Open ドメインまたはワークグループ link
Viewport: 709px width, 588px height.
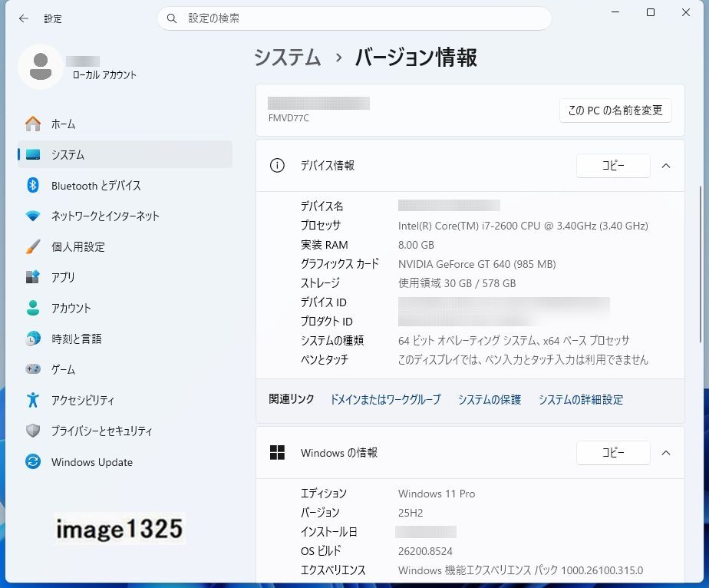tap(386, 399)
